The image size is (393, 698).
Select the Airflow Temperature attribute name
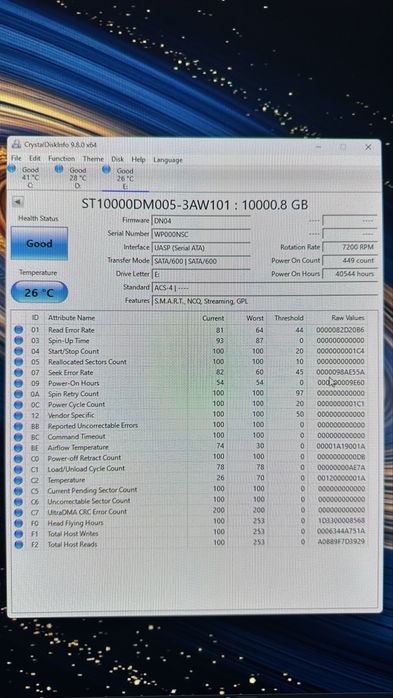click(78, 447)
